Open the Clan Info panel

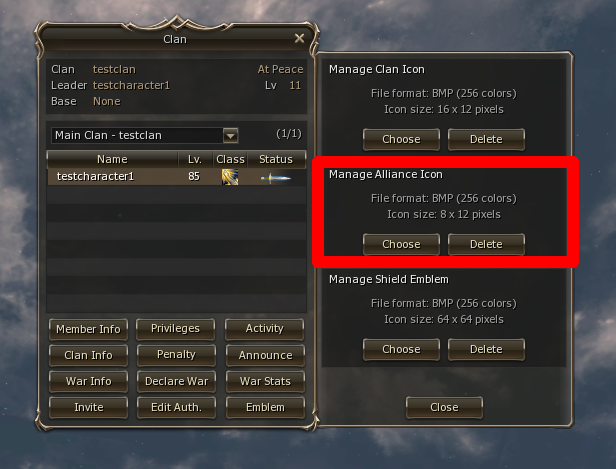pos(89,355)
